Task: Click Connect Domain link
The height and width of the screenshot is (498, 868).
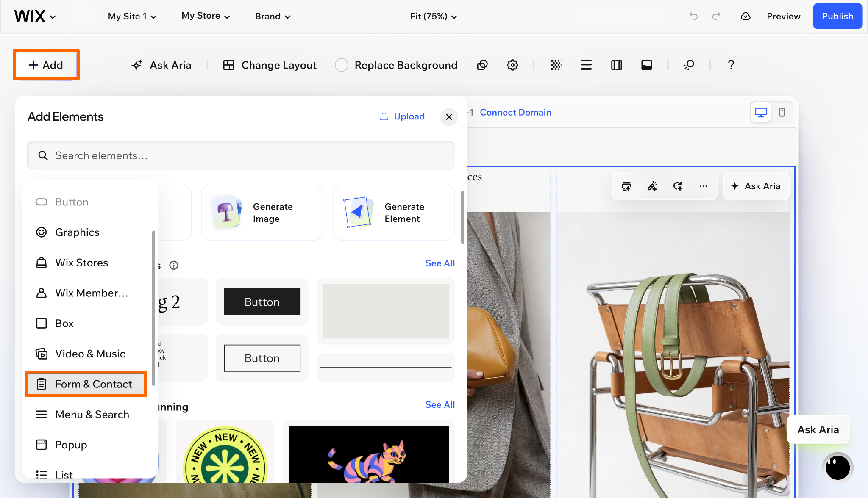Action: [515, 112]
